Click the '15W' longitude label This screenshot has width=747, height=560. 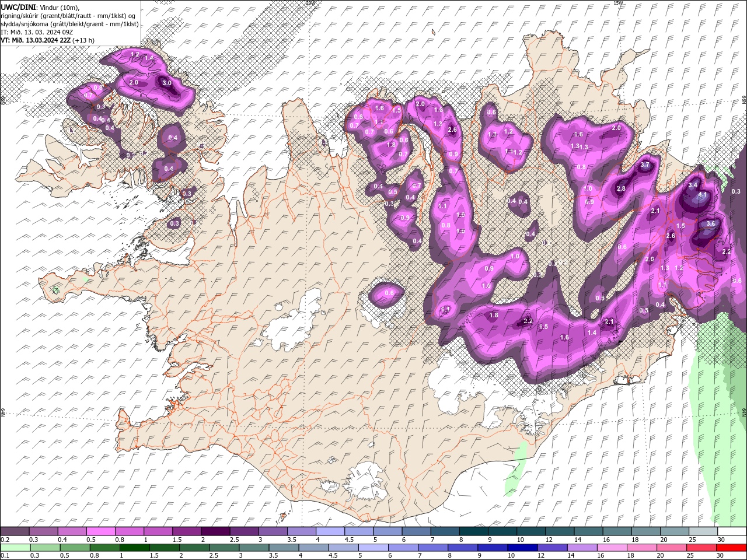coord(618,3)
